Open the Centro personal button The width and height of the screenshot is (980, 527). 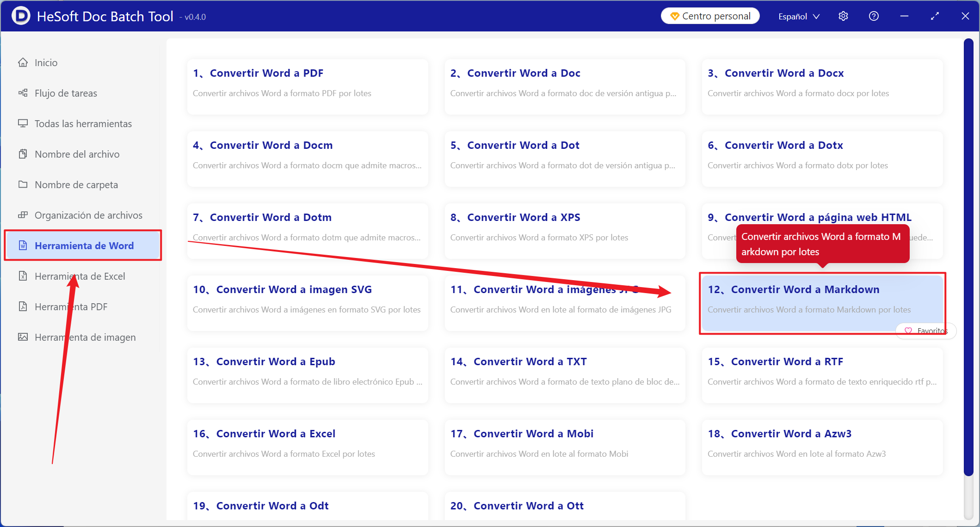(710, 16)
